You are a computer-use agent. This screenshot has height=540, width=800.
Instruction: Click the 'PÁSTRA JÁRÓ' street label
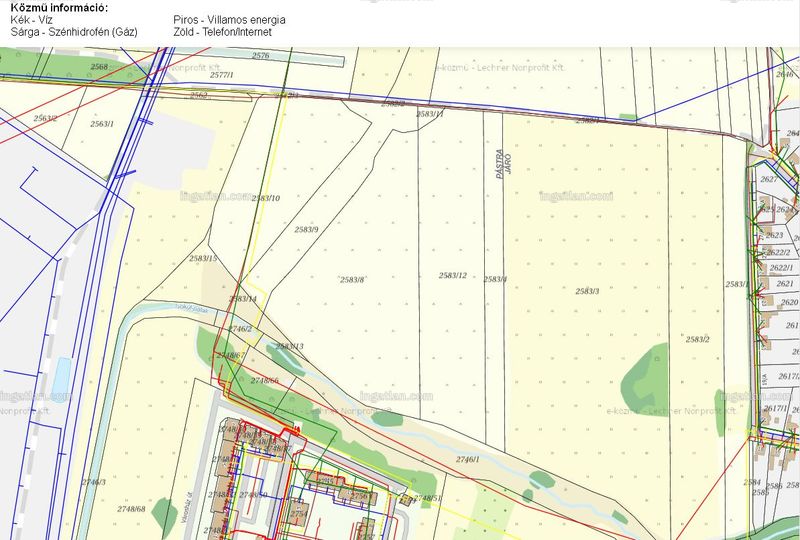[x=504, y=164]
